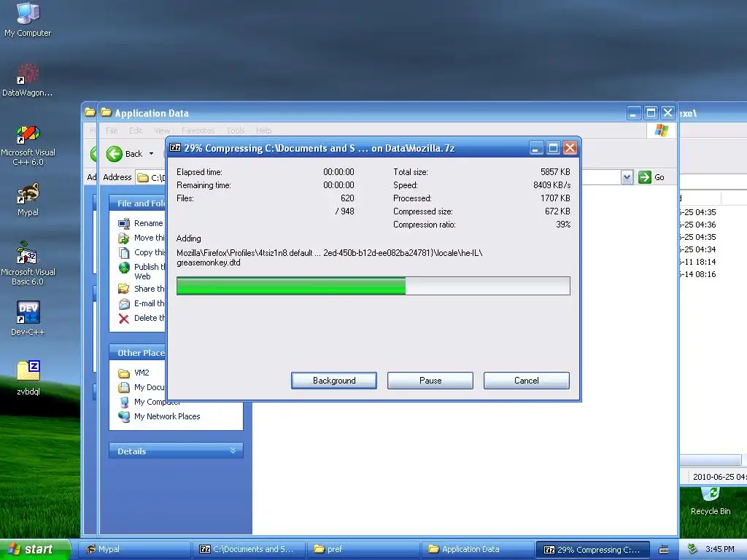This screenshot has height=560, width=747.
Task: Open the address bar dropdown arrow
Action: coord(627,177)
